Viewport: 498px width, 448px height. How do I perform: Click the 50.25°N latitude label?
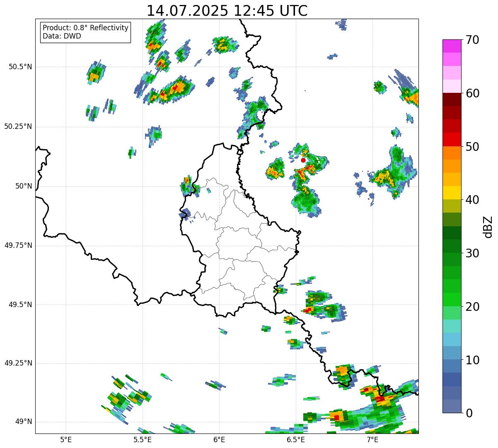click(x=18, y=126)
